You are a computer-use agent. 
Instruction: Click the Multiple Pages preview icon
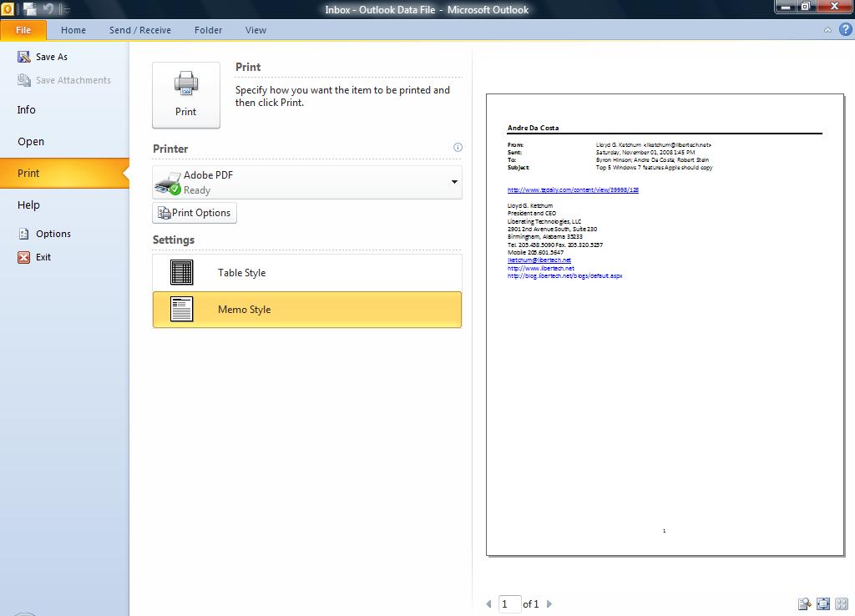point(842,604)
